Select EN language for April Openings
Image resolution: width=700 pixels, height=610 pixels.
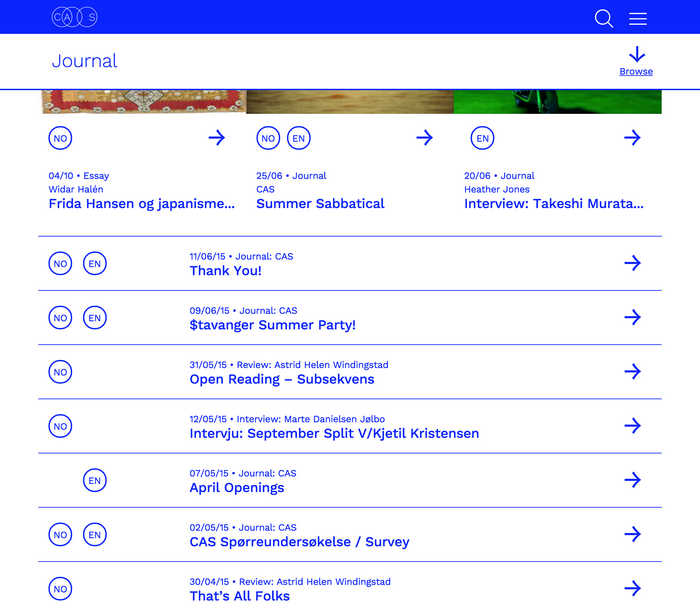point(95,480)
